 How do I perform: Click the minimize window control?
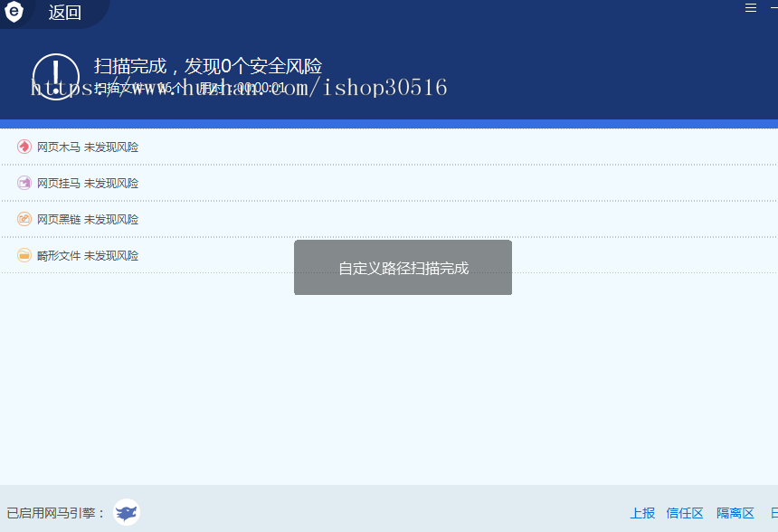click(x=773, y=7)
